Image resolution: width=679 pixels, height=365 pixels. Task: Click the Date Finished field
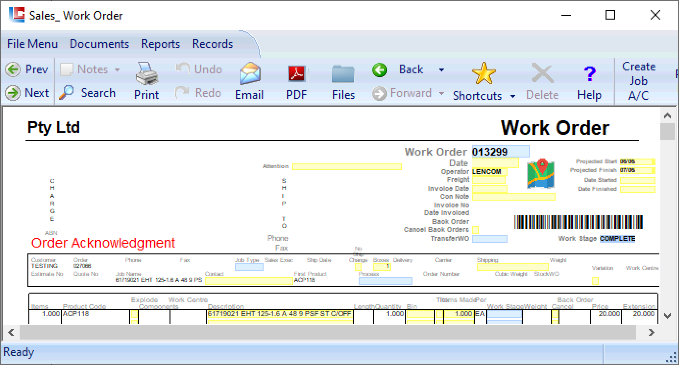(x=637, y=189)
